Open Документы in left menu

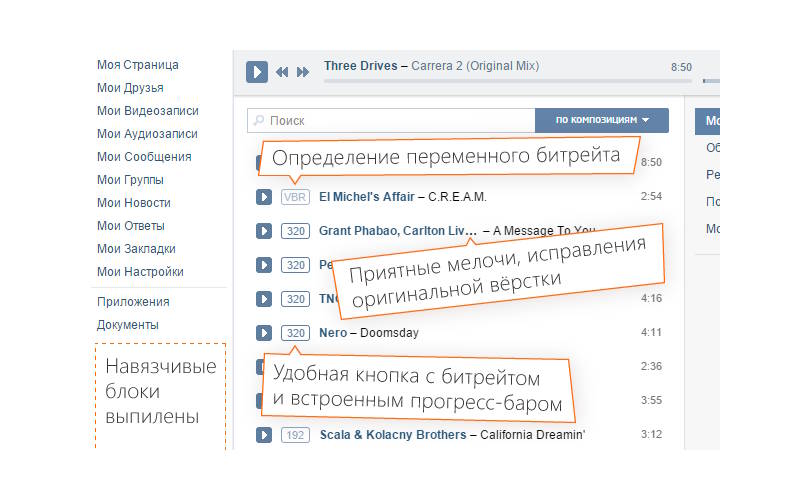pyautogui.click(x=128, y=324)
